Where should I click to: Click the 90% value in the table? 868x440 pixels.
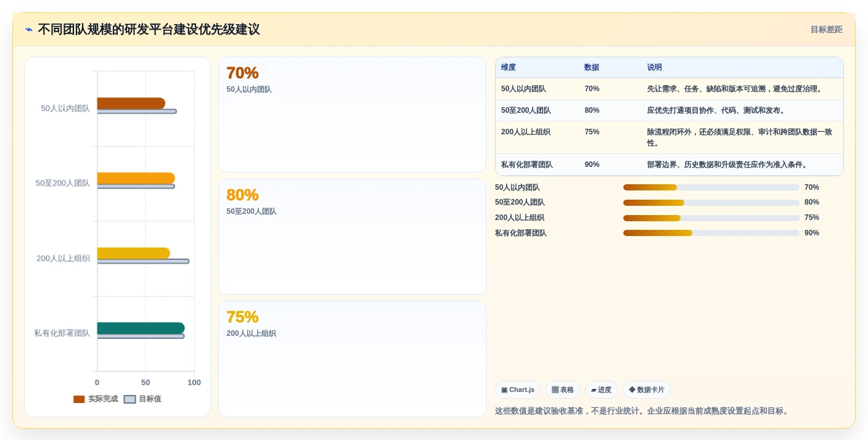click(x=592, y=165)
